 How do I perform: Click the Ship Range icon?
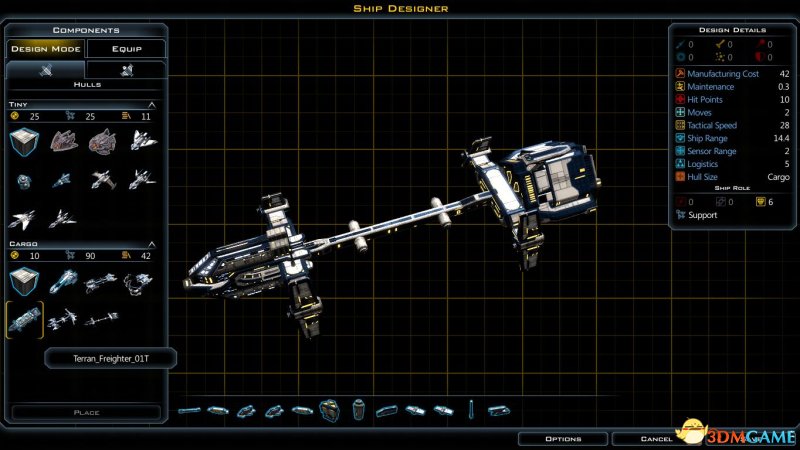[x=680, y=138]
